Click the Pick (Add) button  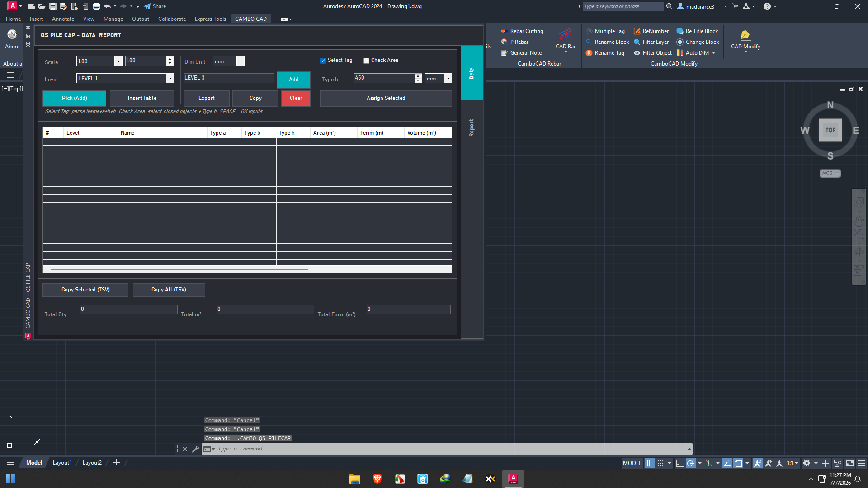(x=74, y=98)
